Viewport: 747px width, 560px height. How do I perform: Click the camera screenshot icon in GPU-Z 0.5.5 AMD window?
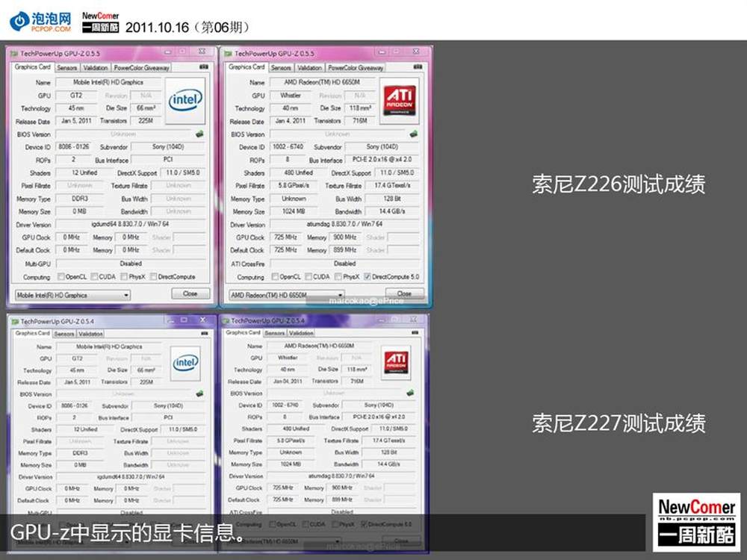(x=418, y=67)
